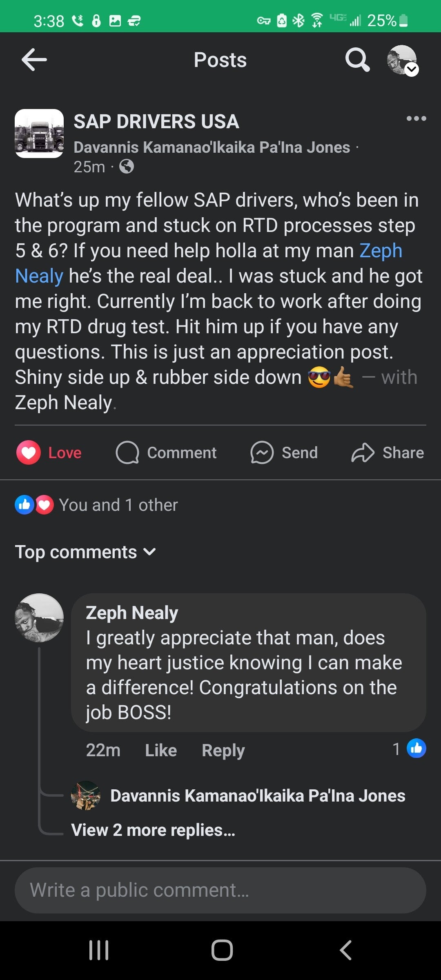The height and width of the screenshot is (980, 441).
Task: Tap the Write a public comment field
Action: pyautogui.click(x=220, y=890)
